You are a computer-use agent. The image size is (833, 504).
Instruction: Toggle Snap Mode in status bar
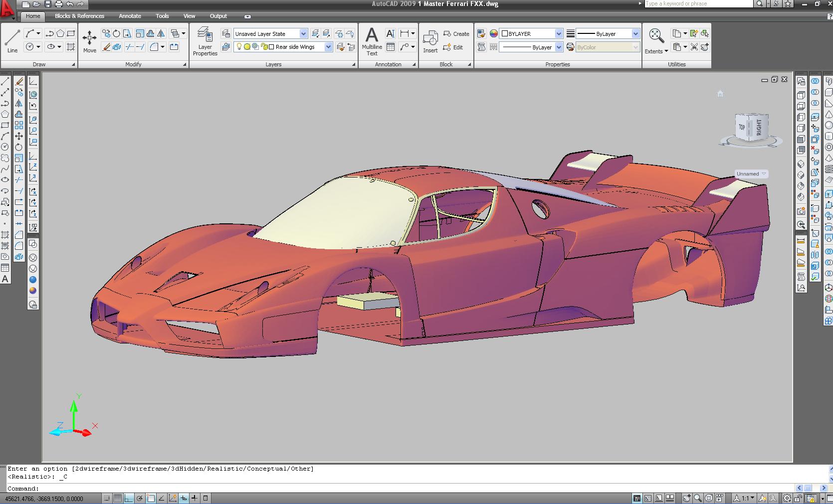[x=107, y=498]
